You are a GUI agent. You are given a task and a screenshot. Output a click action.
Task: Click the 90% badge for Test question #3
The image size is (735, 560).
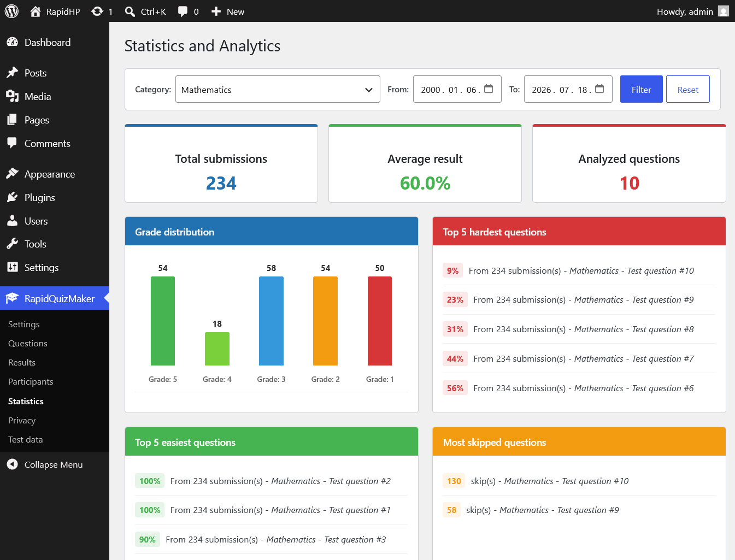point(148,539)
